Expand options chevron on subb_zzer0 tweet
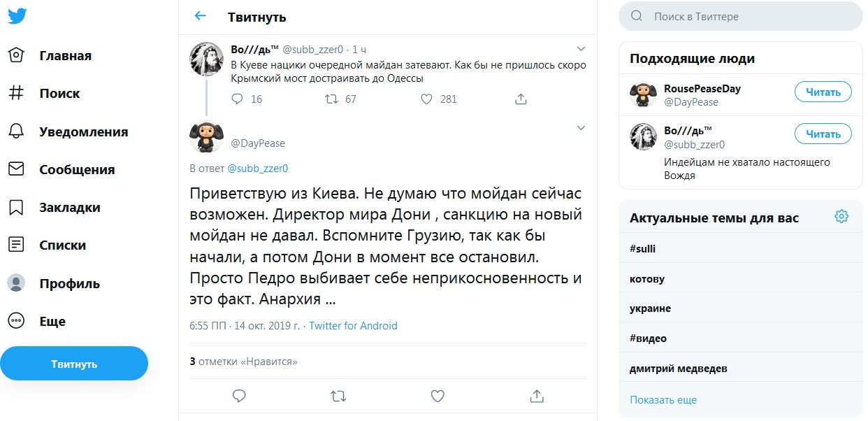The width and height of the screenshot is (868, 421). [580, 49]
